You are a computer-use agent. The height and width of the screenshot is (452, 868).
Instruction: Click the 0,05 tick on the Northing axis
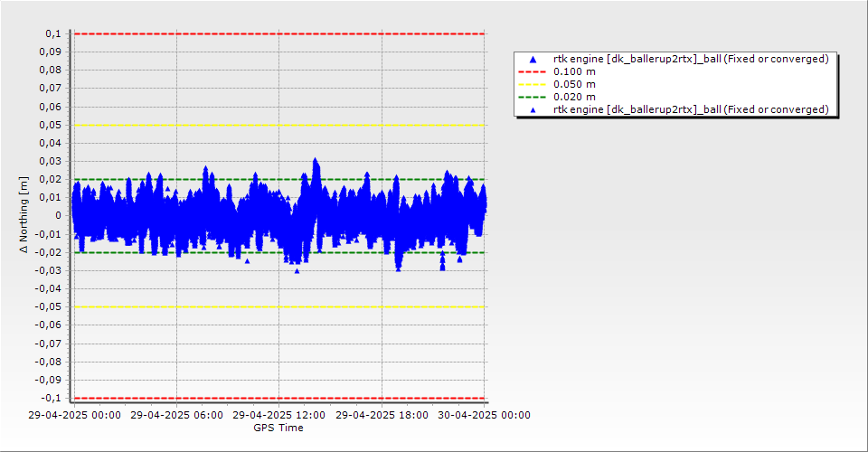tap(51, 125)
